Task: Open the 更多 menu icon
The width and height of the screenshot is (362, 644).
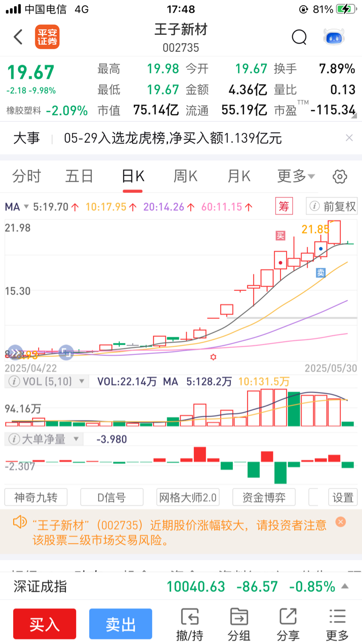Action: click(x=337, y=617)
